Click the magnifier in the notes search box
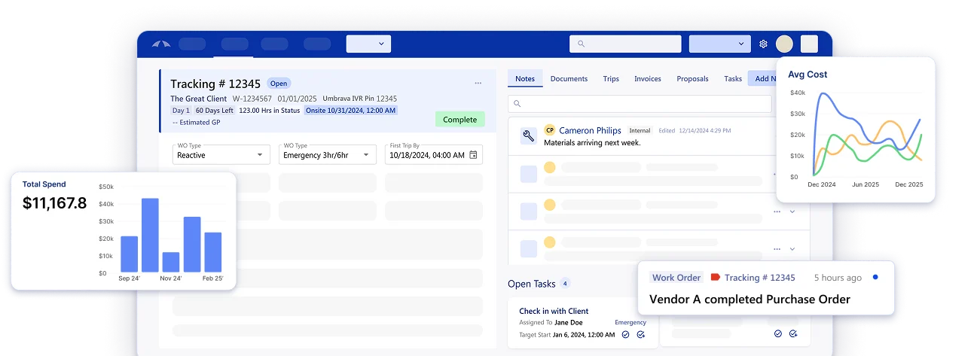This screenshot has height=356, width=980. pos(517,104)
